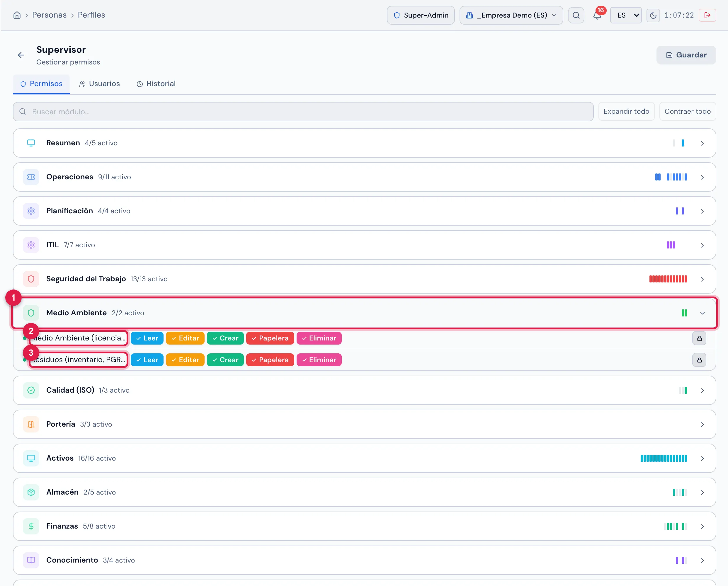This screenshot has height=586, width=728.
Task: Click the red logout icon
Action: click(707, 15)
